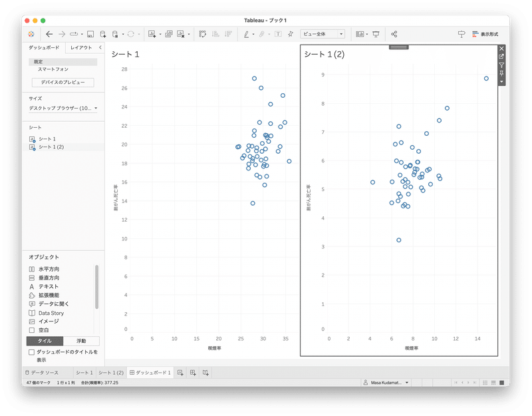Remove シート 1 (2) from dashboard with X
532x416 pixels.
tap(501, 49)
